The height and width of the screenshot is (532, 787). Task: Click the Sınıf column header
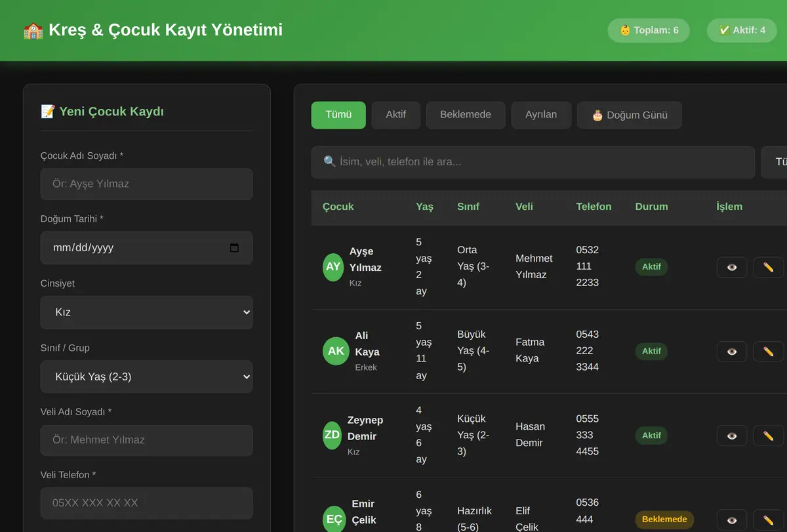point(468,207)
